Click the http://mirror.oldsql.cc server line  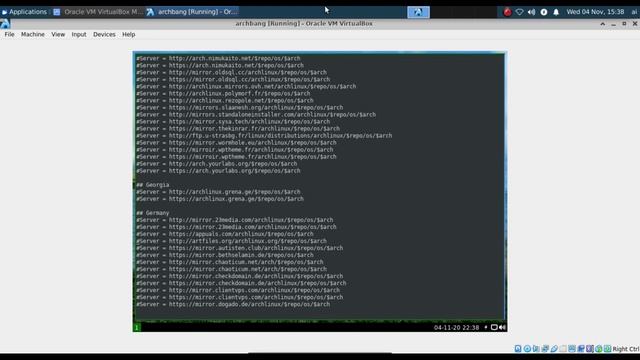click(x=231, y=73)
